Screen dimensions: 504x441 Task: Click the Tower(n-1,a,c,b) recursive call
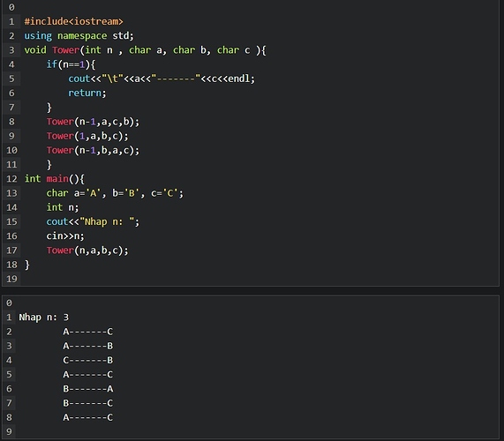pyautogui.click(x=93, y=122)
